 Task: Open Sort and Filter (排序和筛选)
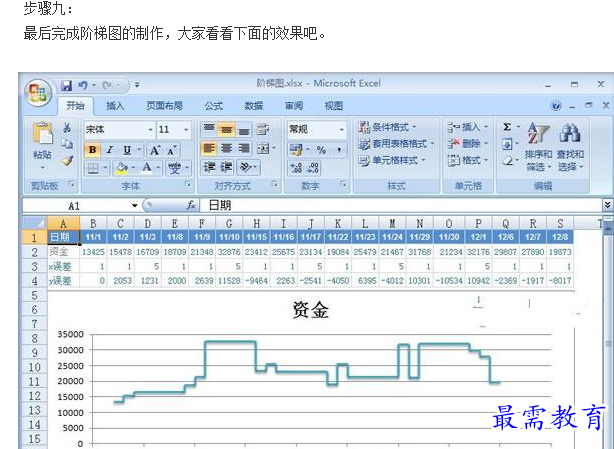pos(538,147)
